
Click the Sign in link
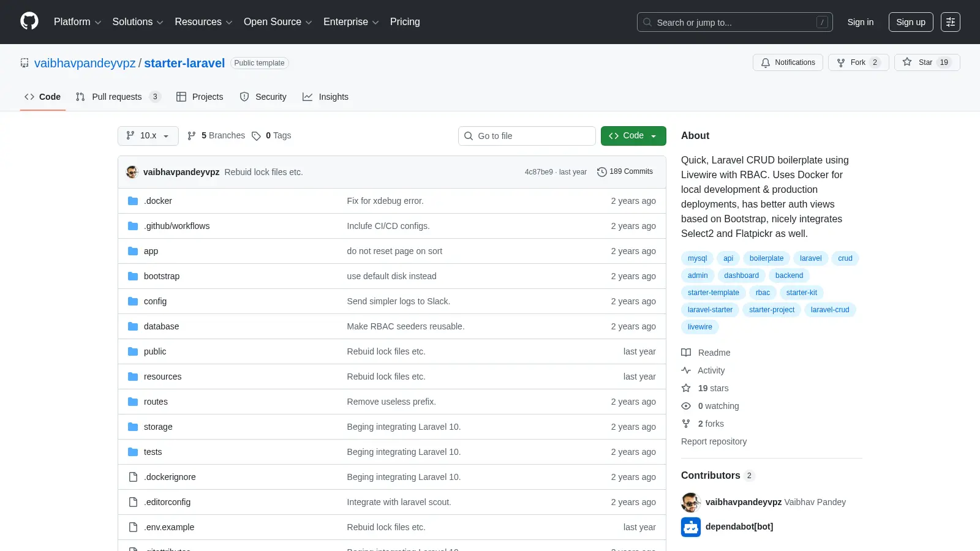coord(861,22)
